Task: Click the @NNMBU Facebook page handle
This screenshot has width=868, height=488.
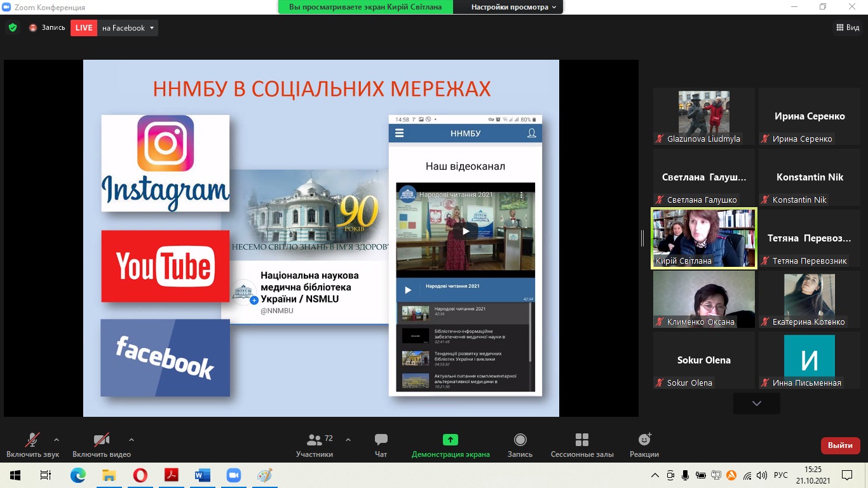Action: [277, 311]
